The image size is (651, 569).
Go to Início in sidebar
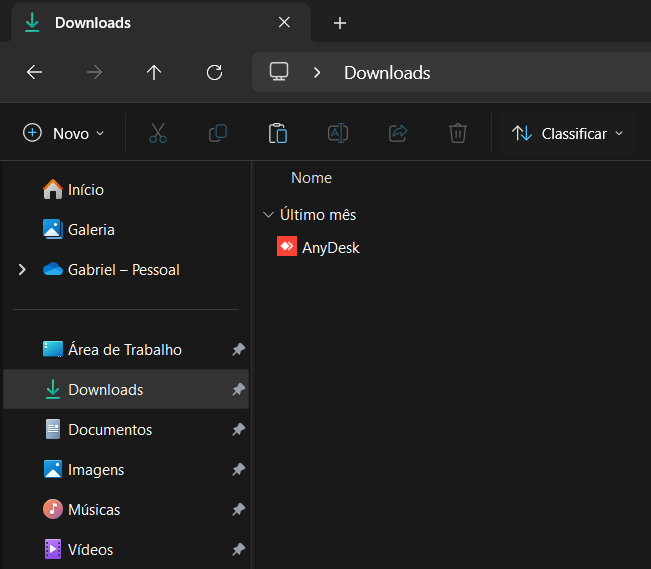(85, 190)
